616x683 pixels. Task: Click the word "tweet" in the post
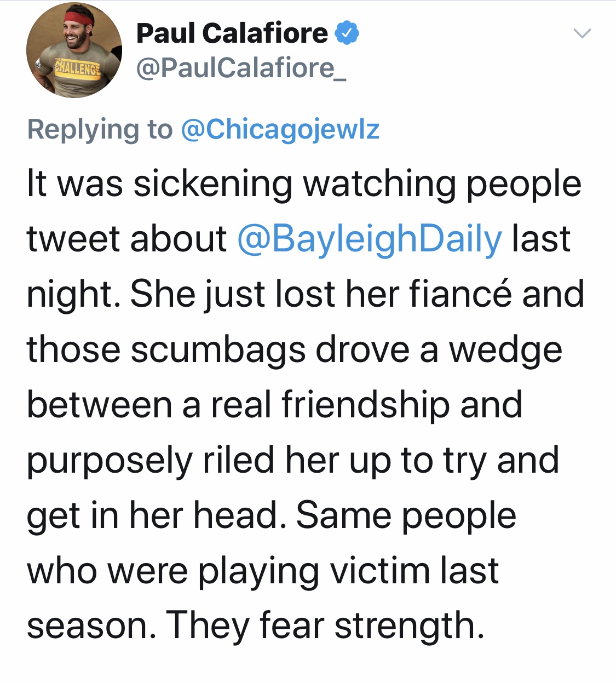tap(72, 239)
